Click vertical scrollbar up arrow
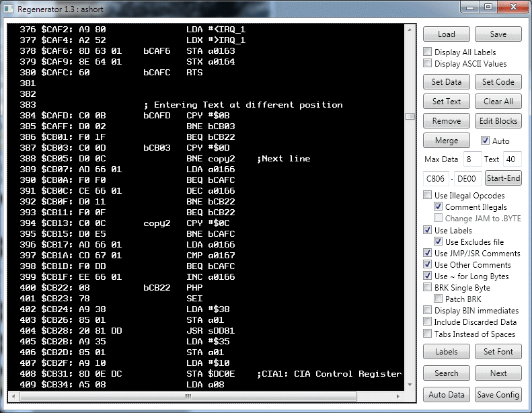This screenshot has height=413, width=532. click(x=410, y=30)
